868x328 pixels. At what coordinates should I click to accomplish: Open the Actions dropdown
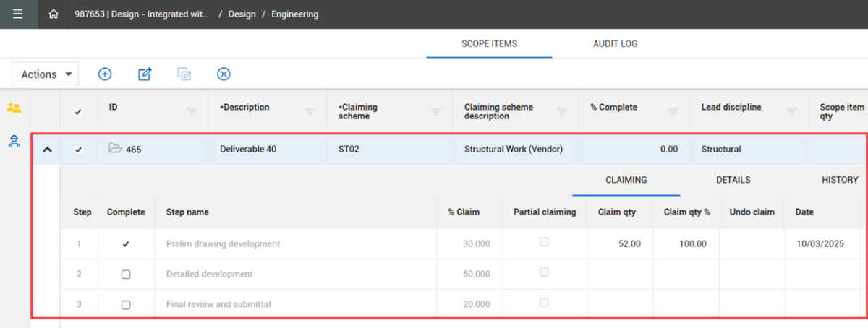[x=46, y=74]
